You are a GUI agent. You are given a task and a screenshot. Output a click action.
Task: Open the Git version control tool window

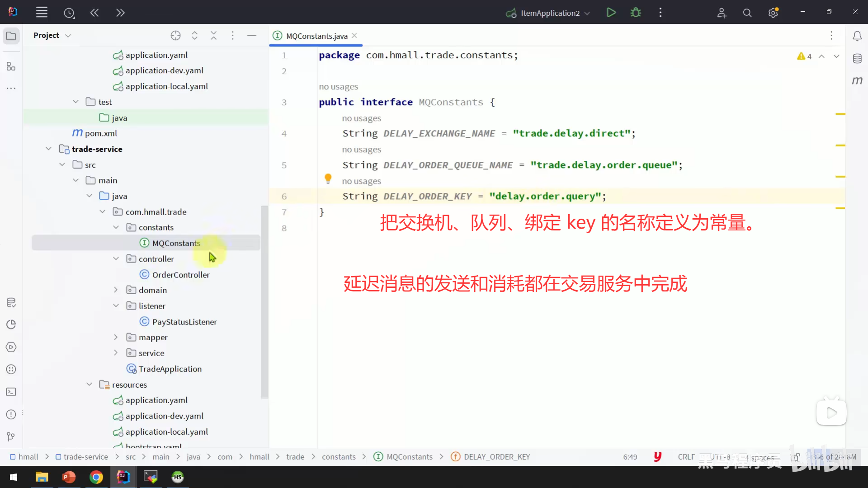pos(11,436)
